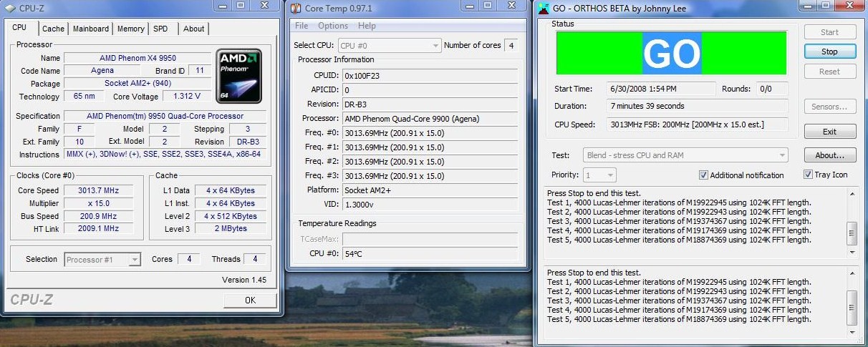The width and height of the screenshot is (868, 347).
Task: Switch to the SPD tab in CPU-Z
Action: pos(160,29)
